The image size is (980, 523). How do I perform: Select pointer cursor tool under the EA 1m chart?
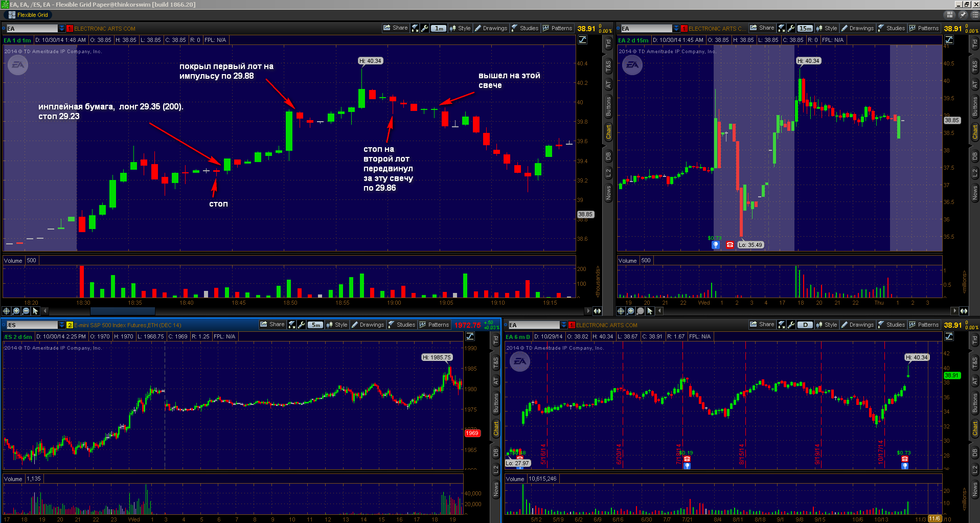coord(35,311)
